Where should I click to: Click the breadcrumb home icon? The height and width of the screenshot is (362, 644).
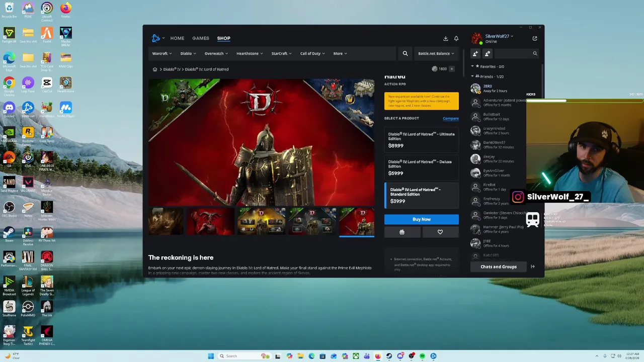155,69
